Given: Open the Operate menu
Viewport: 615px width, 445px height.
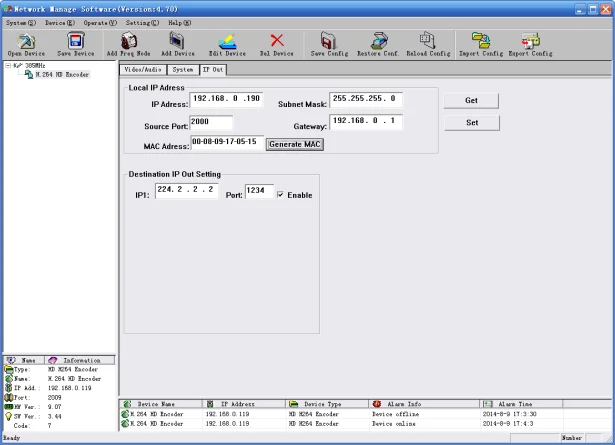Looking at the screenshot, I should pyautogui.click(x=100, y=22).
